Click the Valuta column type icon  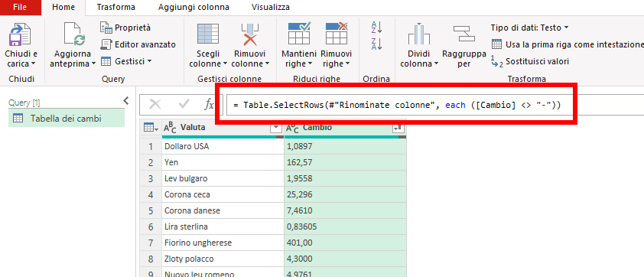pos(170,128)
